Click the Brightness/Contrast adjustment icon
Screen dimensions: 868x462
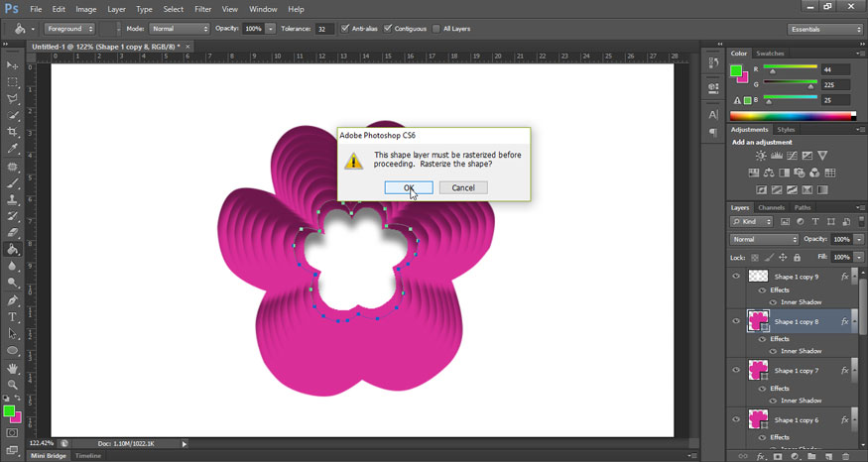[x=761, y=156]
